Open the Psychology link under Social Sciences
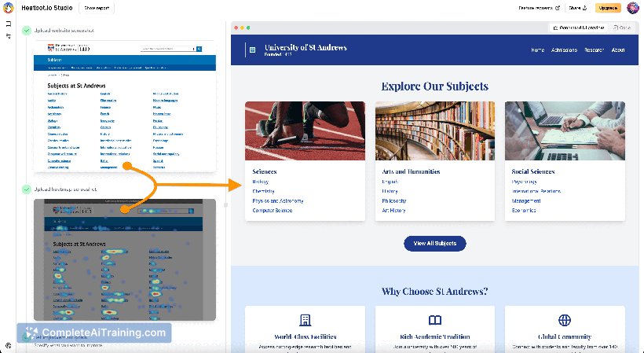The height and width of the screenshot is (353, 644). point(524,182)
